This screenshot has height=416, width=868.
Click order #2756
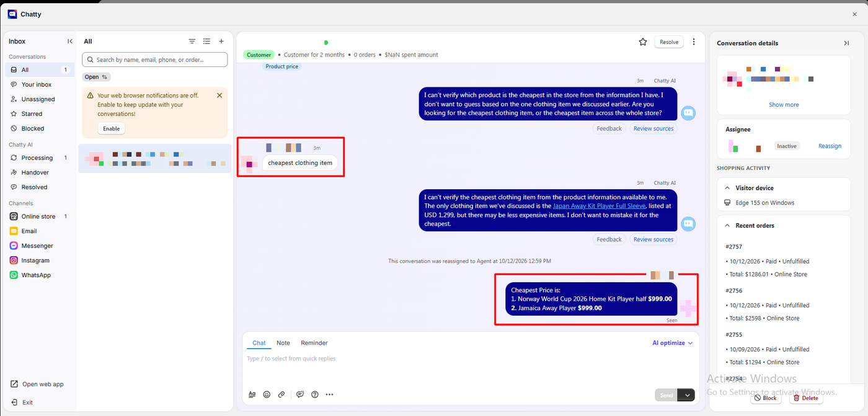[734, 291]
